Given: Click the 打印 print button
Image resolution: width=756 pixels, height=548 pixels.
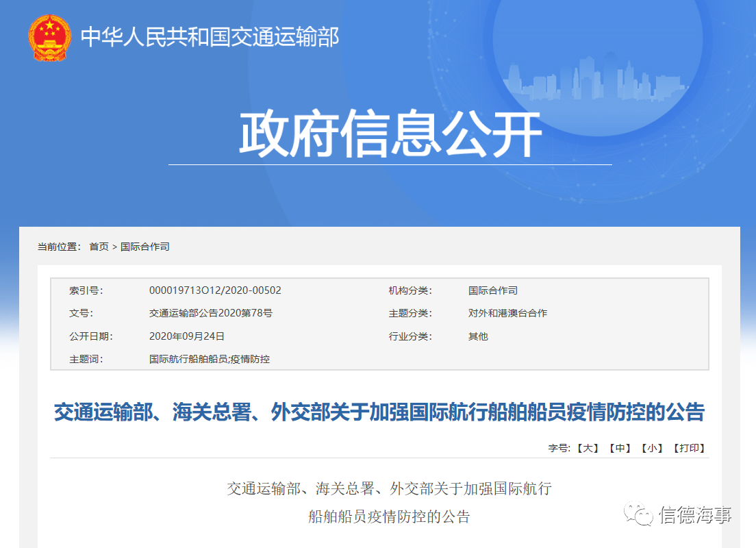Looking at the screenshot, I should pos(689,448).
